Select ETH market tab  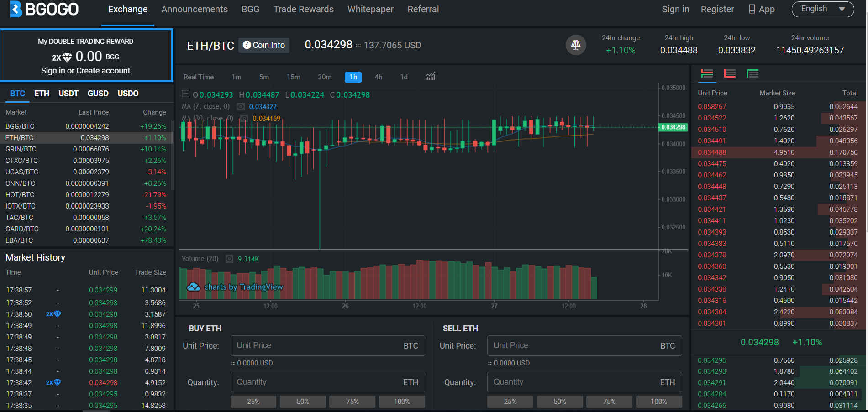(x=42, y=94)
